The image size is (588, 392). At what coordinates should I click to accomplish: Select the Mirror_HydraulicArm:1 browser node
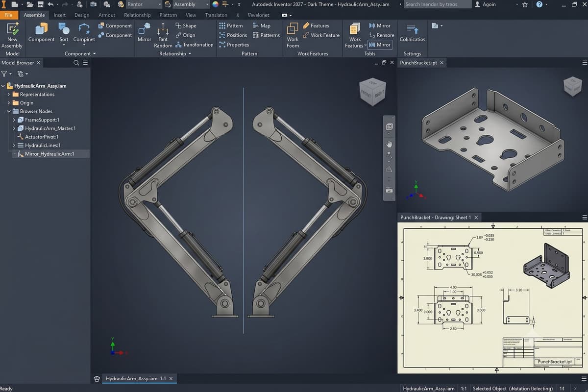[x=49, y=154]
